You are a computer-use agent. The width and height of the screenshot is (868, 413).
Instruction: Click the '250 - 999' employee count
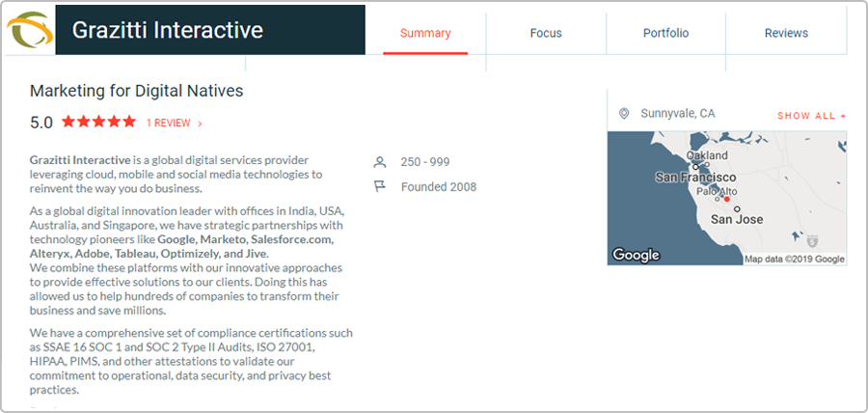pos(425,162)
